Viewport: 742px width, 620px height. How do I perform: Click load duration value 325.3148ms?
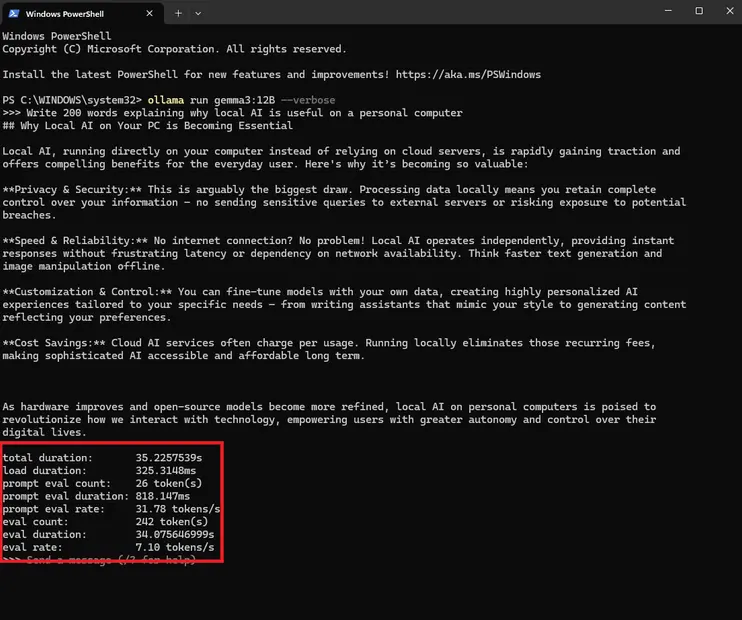pos(166,470)
